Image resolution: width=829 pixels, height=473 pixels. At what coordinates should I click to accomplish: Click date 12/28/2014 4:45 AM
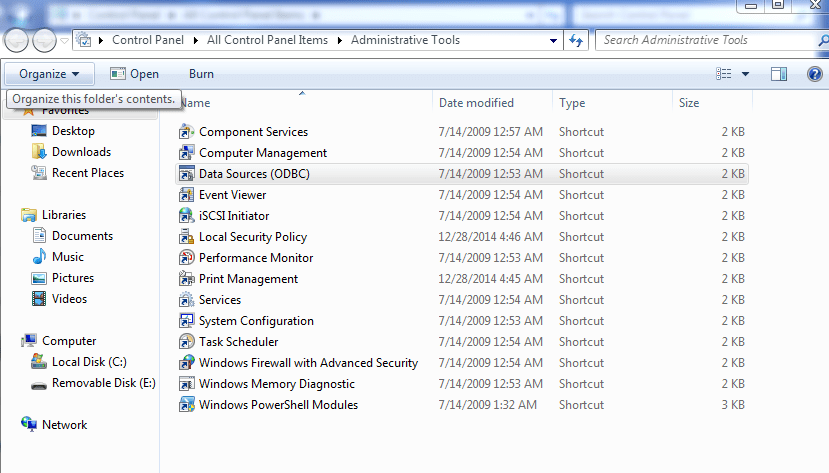pos(491,279)
